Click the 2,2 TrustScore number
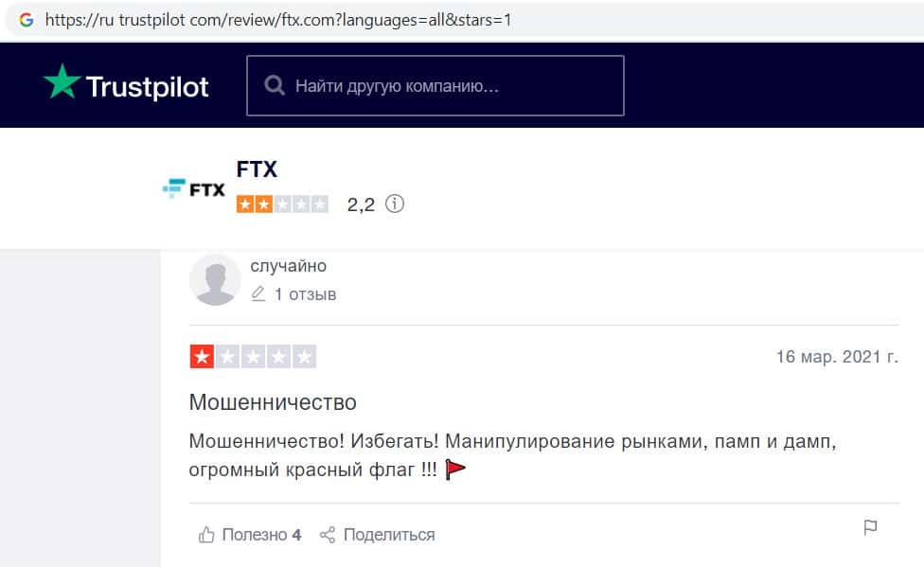 click(361, 204)
